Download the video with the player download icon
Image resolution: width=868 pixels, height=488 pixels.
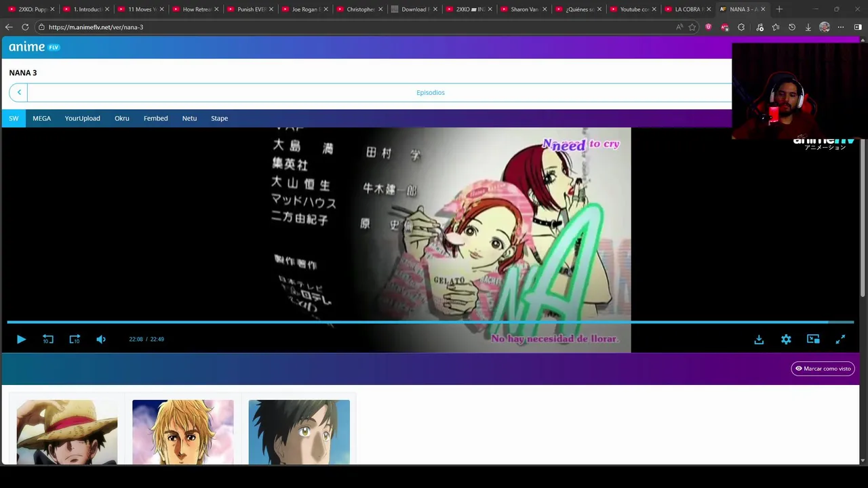[x=759, y=339]
